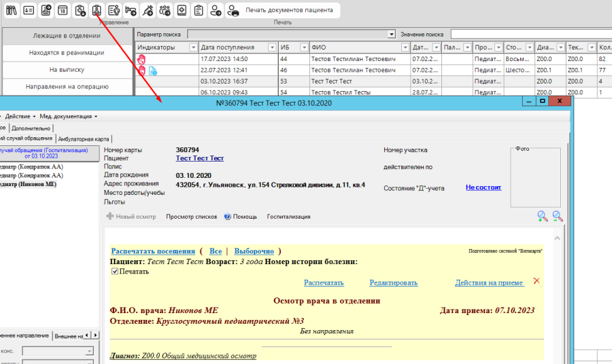The image size is (612, 364).
Task: Click the Редактировать link
Action: pos(394,283)
